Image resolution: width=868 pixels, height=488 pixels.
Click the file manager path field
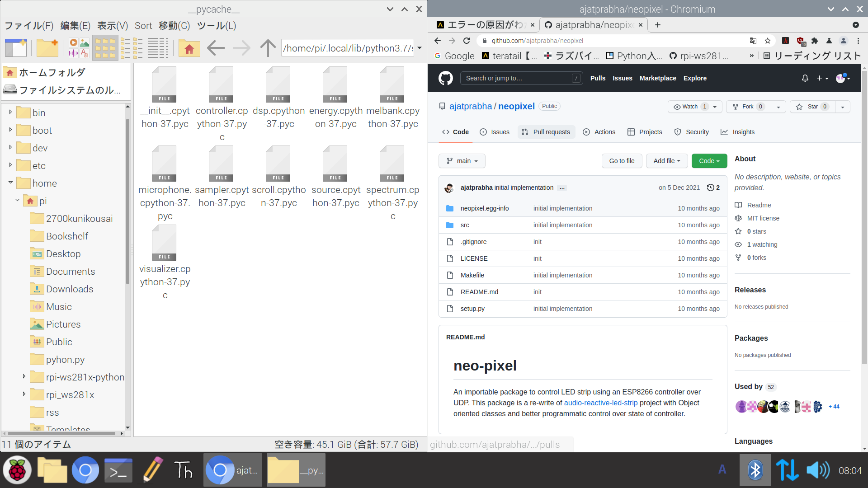point(347,48)
